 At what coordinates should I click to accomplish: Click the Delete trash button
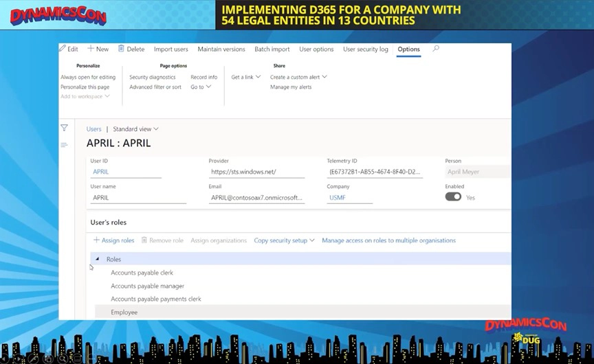tap(131, 49)
